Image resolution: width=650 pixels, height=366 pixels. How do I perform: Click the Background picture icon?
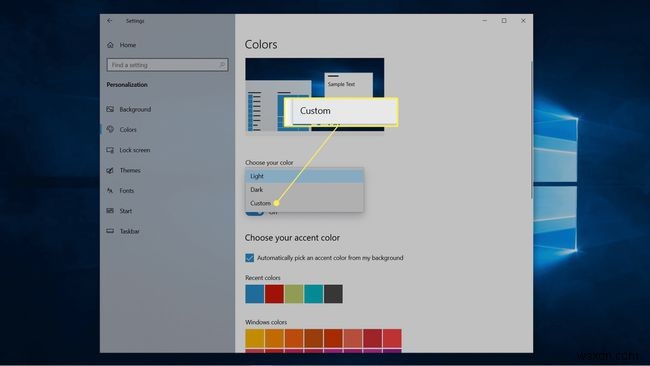[x=110, y=109]
